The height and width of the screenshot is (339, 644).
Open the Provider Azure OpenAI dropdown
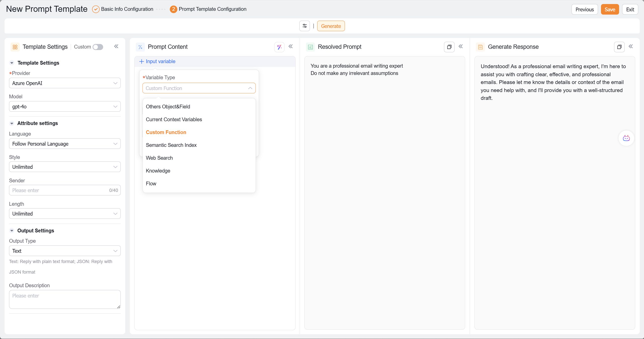point(65,83)
